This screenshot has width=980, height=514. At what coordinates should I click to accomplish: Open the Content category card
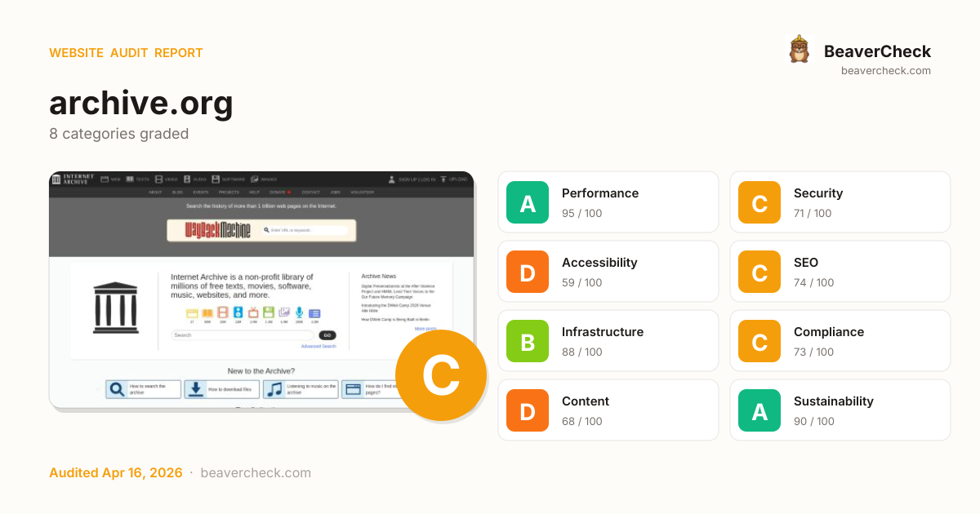click(608, 410)
